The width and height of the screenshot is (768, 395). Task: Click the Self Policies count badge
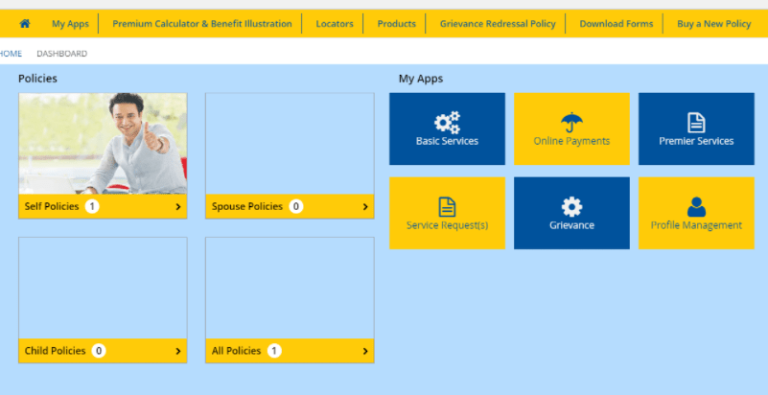92,207
